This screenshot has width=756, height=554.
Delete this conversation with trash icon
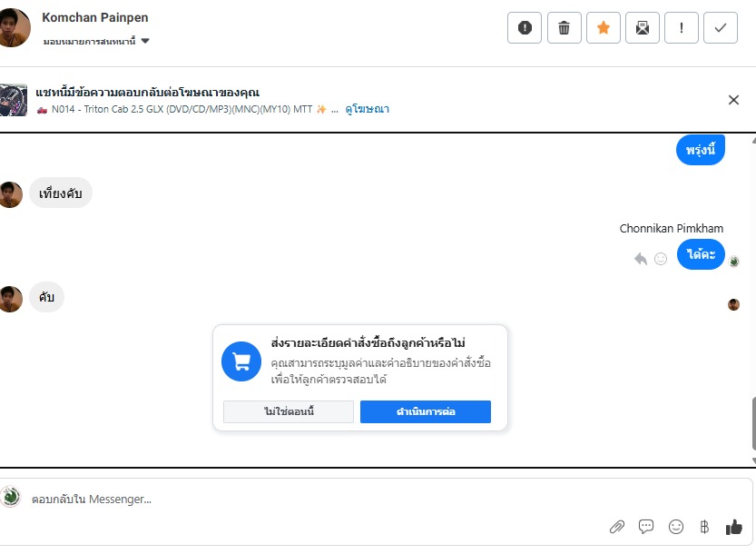pos(564,27)
